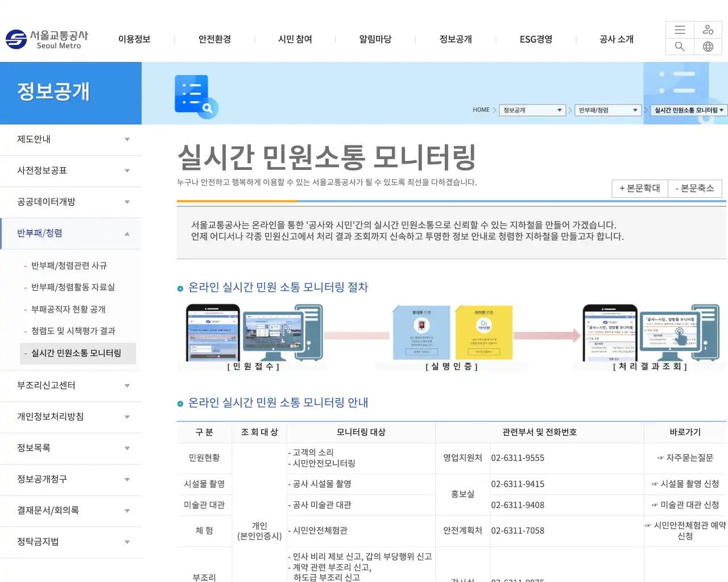Click the 영업지원처 department cell

point(462,458)
